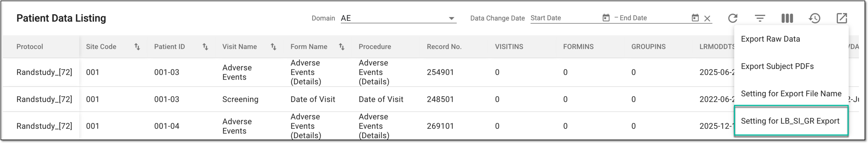Click the Record No. column header
The width and height of the screenshot is (868, 143).
(x=444, y=47)
